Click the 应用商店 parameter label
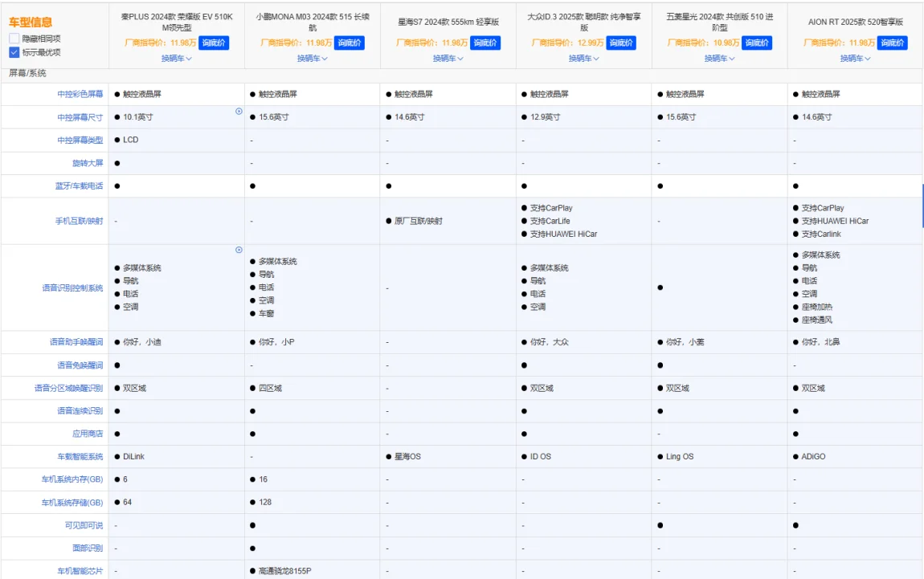Image resolution: width=924 pixels, height=579 pixels. pyautogui.click(x=88, y=434)
